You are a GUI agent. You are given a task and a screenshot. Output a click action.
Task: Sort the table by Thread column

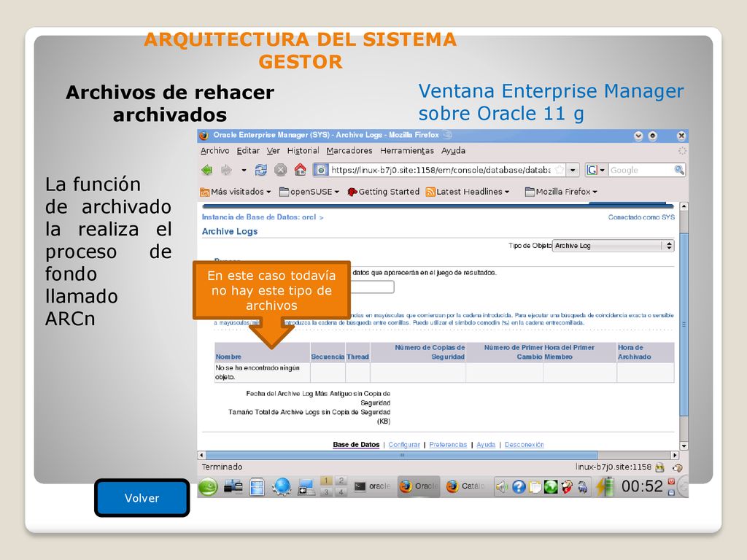(x=357, y=357)
